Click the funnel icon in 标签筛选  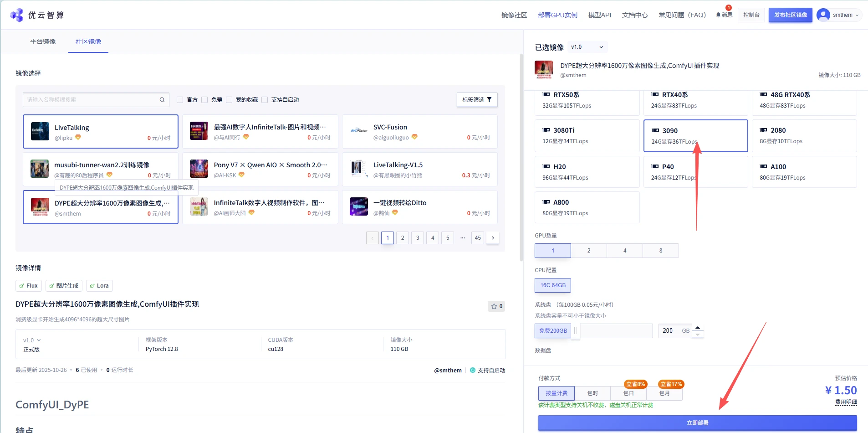coord(490,100)
